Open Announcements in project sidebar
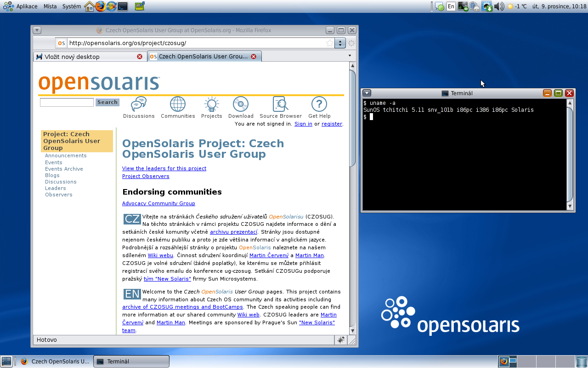 pyautogui.click(x=66, y=155)
